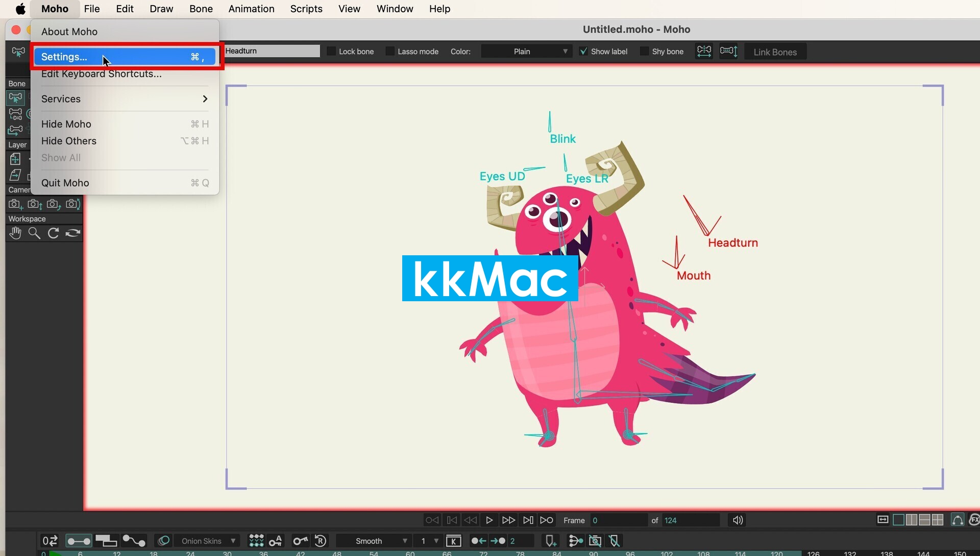
Task: Choose About Moho
Action: tap(125, 32)
